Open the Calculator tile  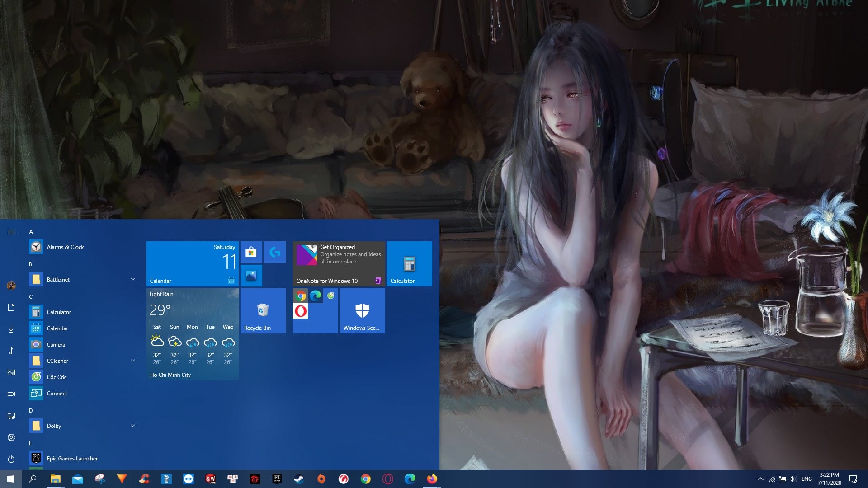point(410,264)
